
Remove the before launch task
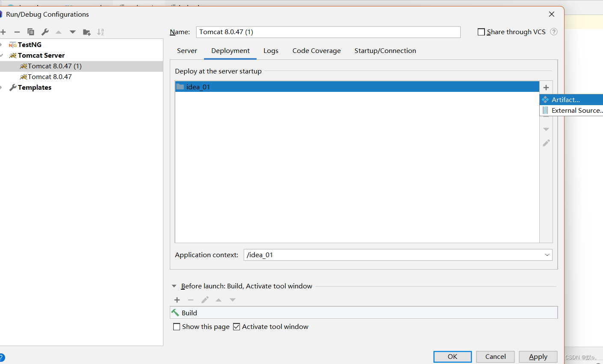click(191, 300)
